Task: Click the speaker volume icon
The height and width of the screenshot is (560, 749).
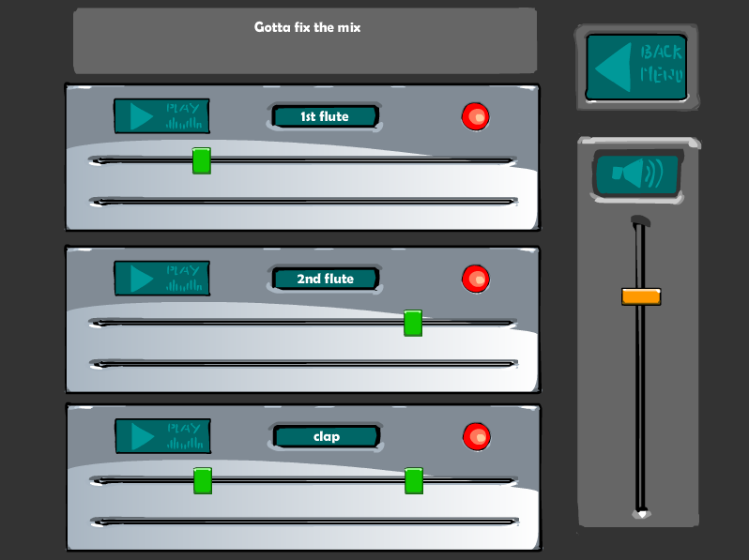Action: tap(636, 174)
